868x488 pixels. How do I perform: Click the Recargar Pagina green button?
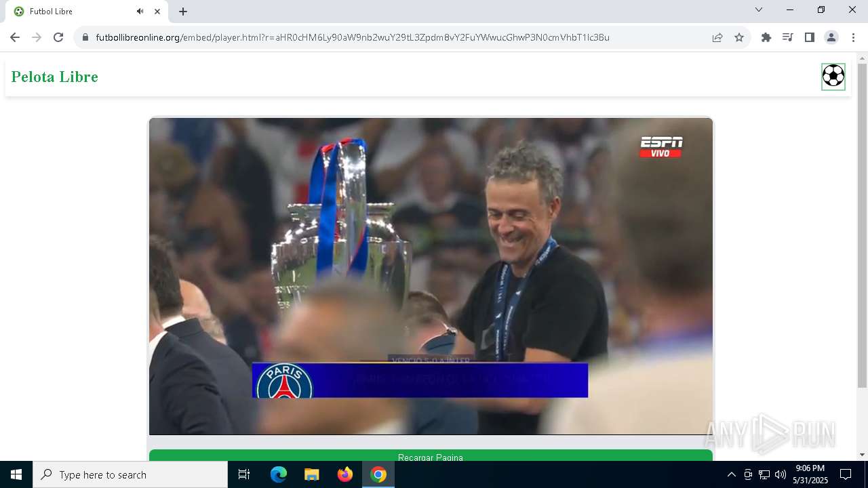pyautogui.click(x=431, y=455)
